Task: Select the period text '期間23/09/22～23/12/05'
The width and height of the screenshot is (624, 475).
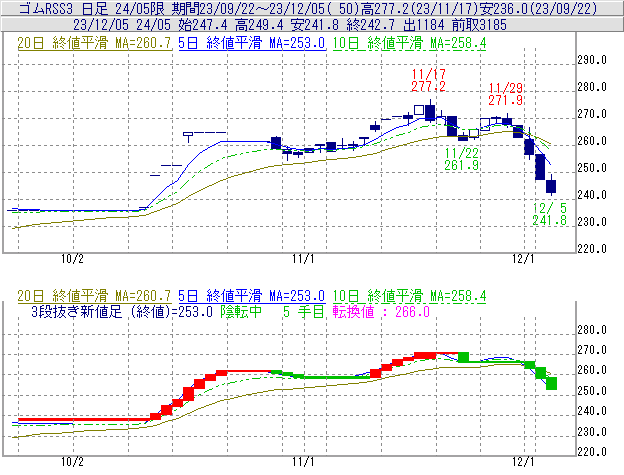Action: 250,8
